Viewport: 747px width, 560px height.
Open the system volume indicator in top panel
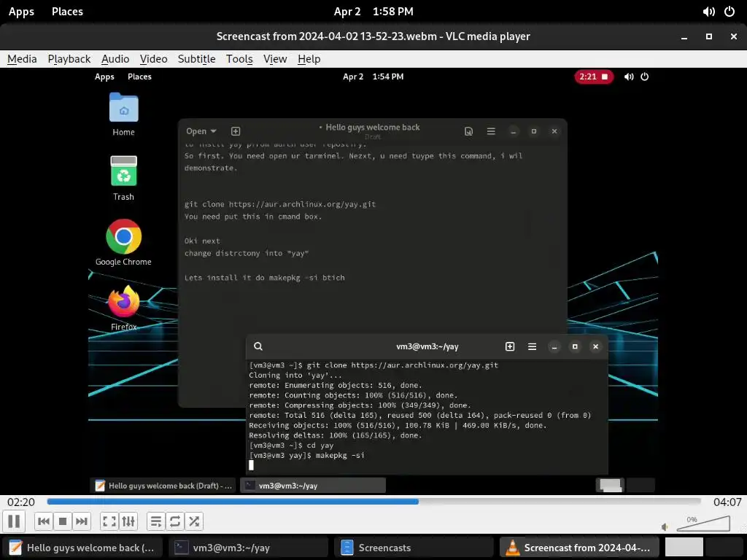click(708, 12)
